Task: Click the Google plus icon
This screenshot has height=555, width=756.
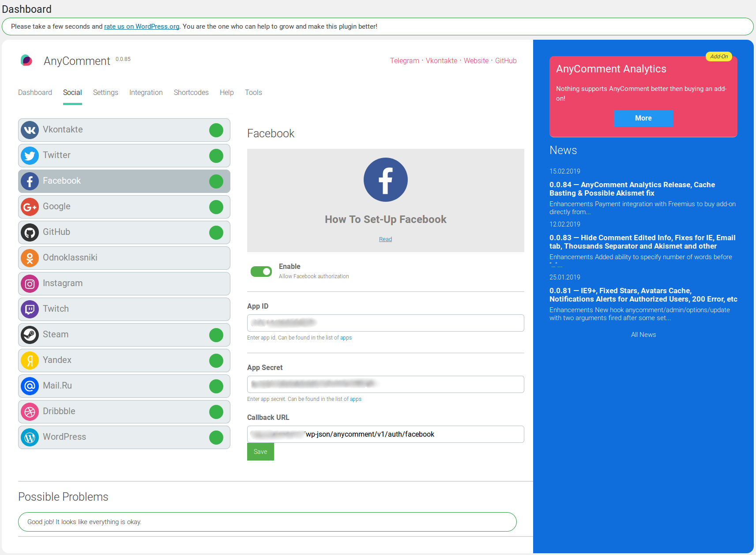Action: (x=30, y=207)
